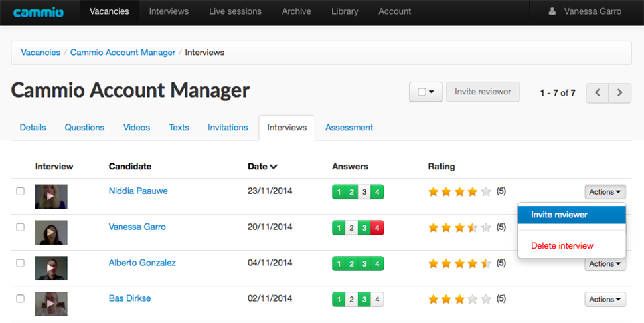Click the Cammio logo
This screenshot has height=323, width=644.
click(x=39, y=12)
